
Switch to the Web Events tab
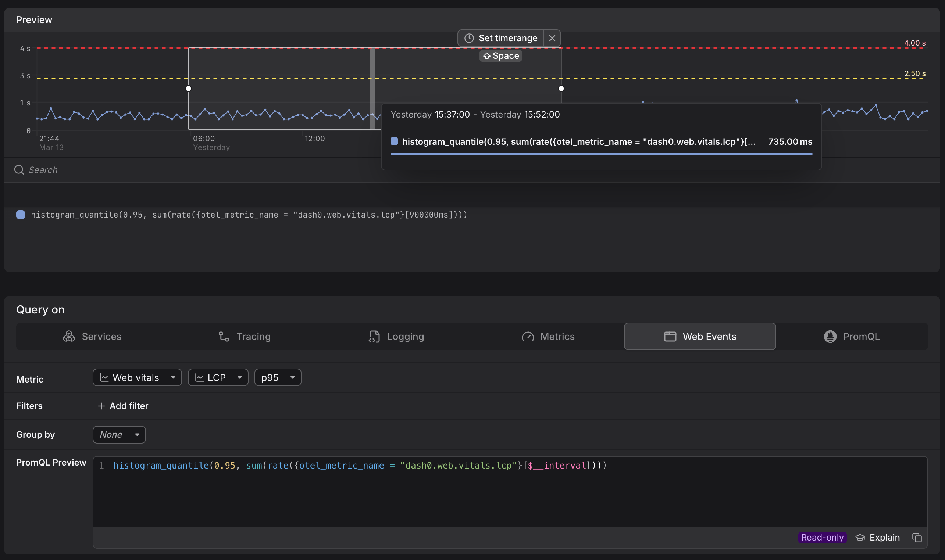699,336
